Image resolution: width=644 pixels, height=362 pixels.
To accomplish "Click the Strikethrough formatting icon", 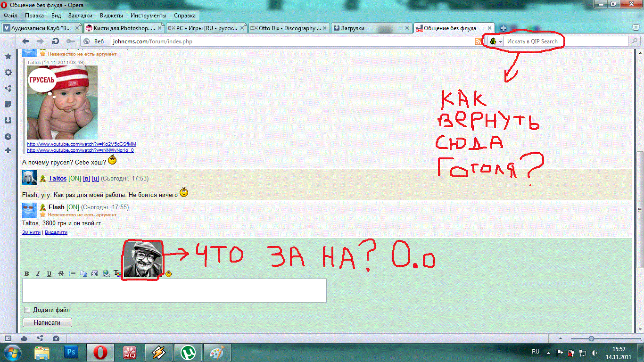I will point(60,273).
